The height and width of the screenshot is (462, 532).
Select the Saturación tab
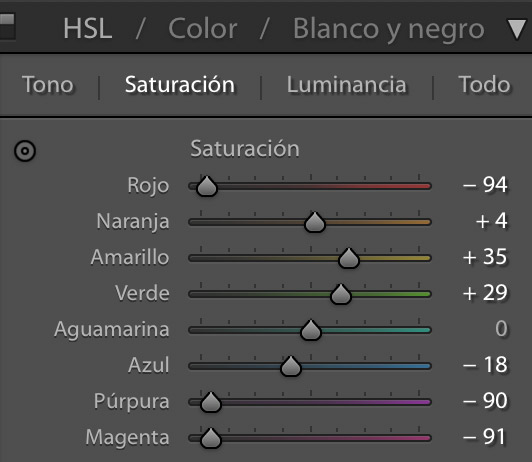(x=180, y=84)
